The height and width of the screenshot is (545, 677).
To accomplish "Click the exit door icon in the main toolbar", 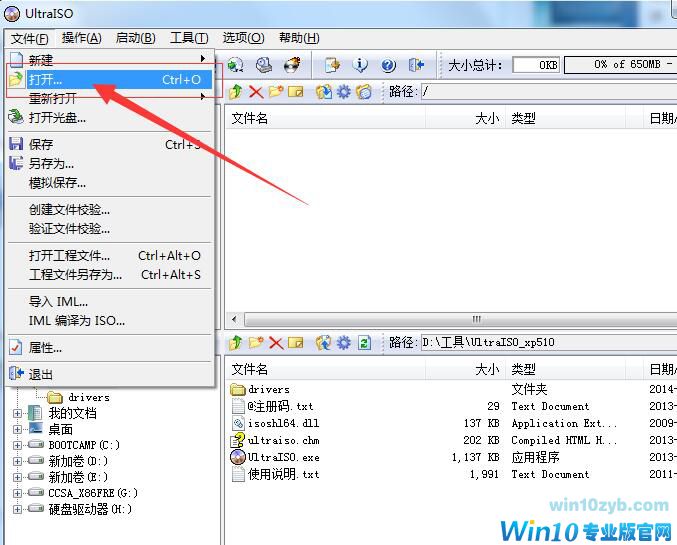I will 416,65.
